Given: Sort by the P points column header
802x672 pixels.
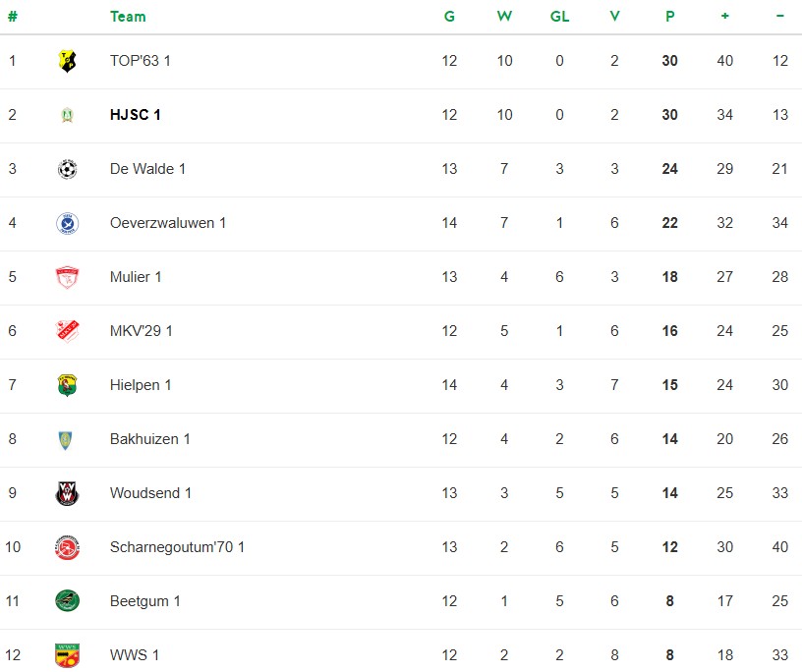Looking at the screenshot, I should (x=669, y=17).
